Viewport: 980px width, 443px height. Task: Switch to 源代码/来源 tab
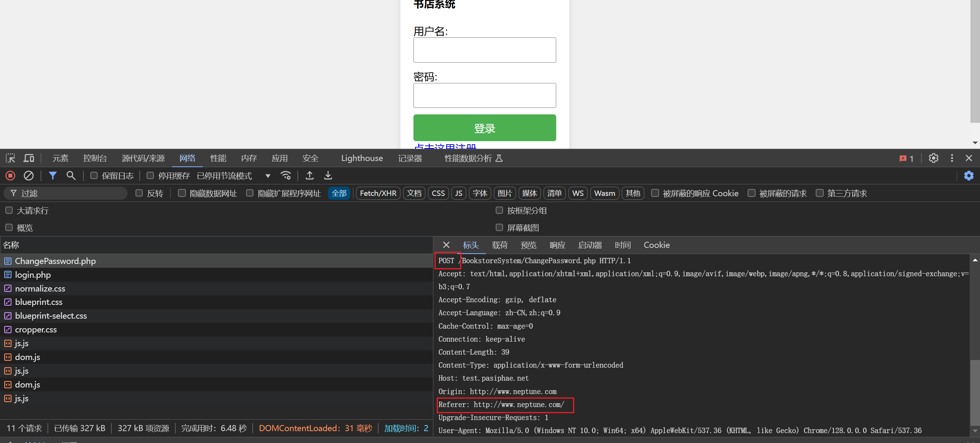click(x=143, y=158)
